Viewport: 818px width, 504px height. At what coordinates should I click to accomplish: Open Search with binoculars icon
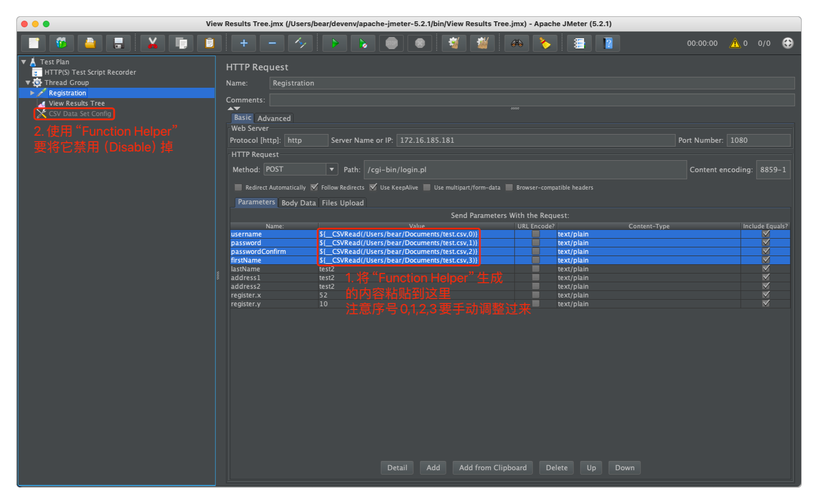[x=517, y=43]
